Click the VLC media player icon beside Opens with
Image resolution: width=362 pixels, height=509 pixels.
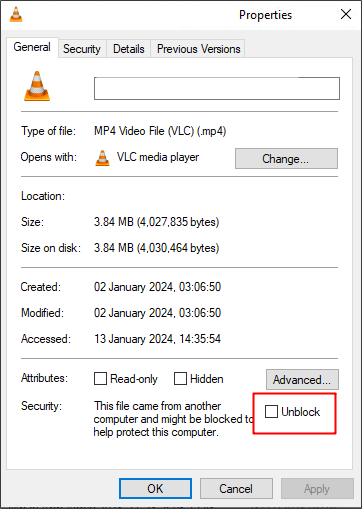pyautogui.click(x=102, y=158)
